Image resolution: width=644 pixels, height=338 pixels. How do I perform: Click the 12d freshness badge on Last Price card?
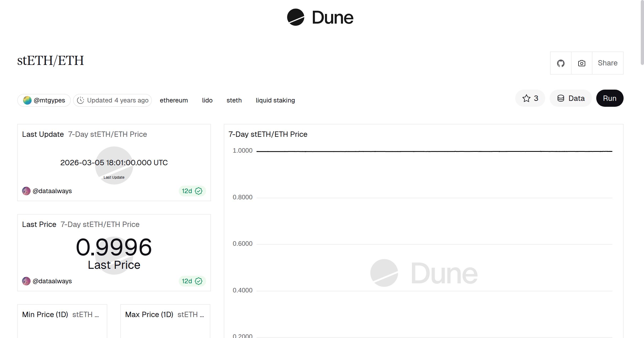192,281
